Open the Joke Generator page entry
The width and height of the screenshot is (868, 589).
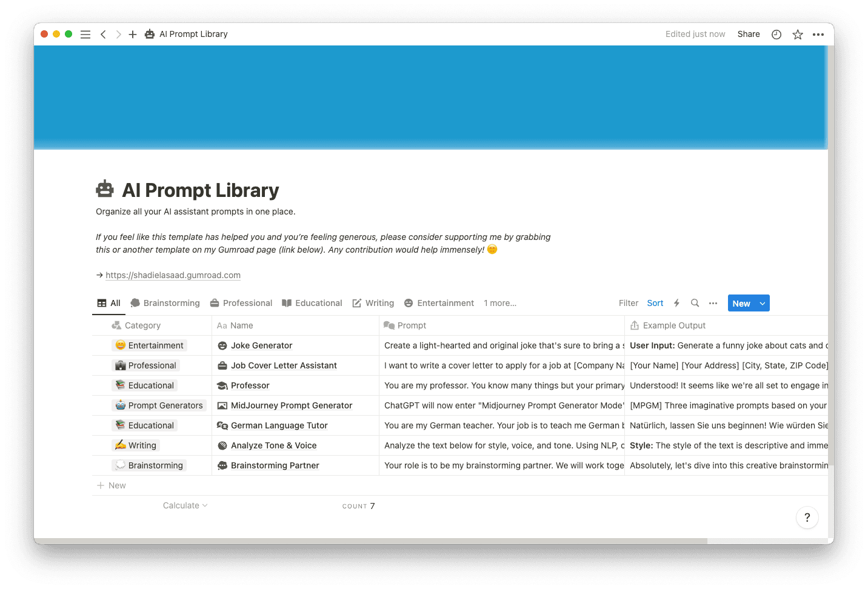(x=261, y=345)
